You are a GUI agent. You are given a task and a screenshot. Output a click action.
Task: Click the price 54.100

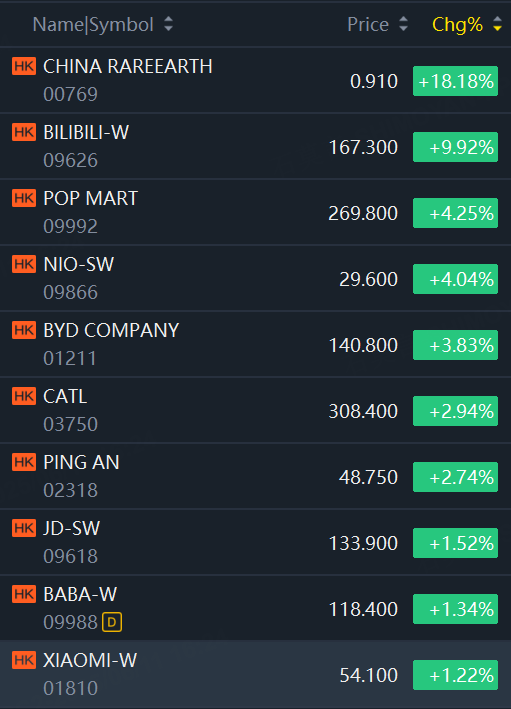[369, 676]
